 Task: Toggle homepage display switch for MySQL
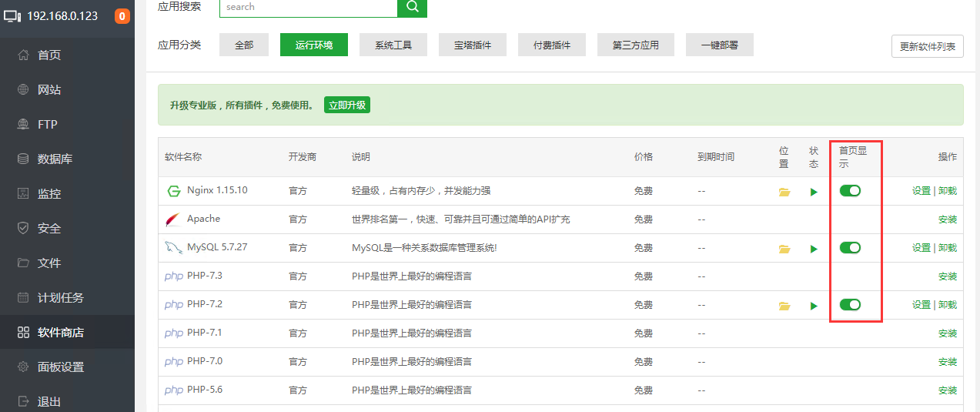(850, 247)
